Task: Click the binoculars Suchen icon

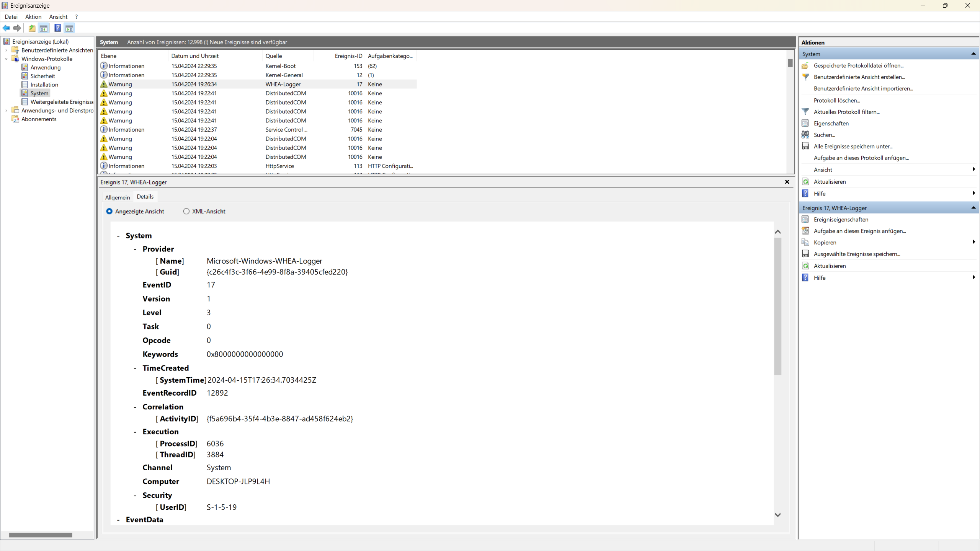Action: click(805, 135)
